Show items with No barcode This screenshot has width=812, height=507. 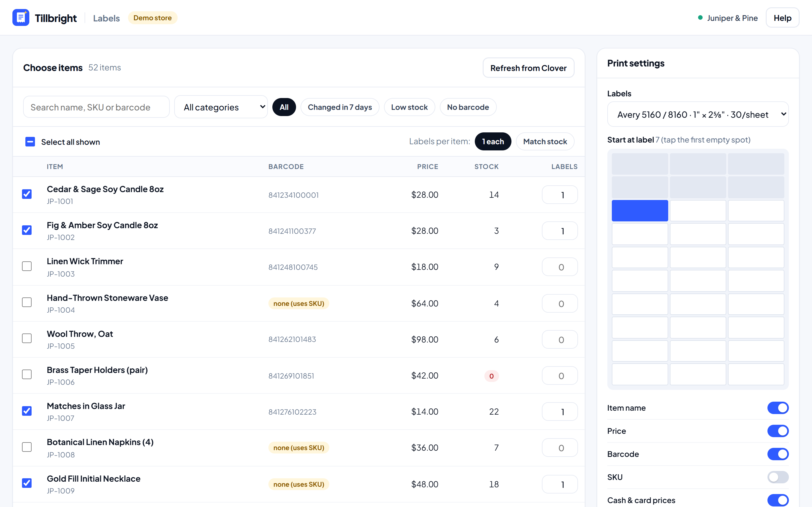(x=468, y=107)
